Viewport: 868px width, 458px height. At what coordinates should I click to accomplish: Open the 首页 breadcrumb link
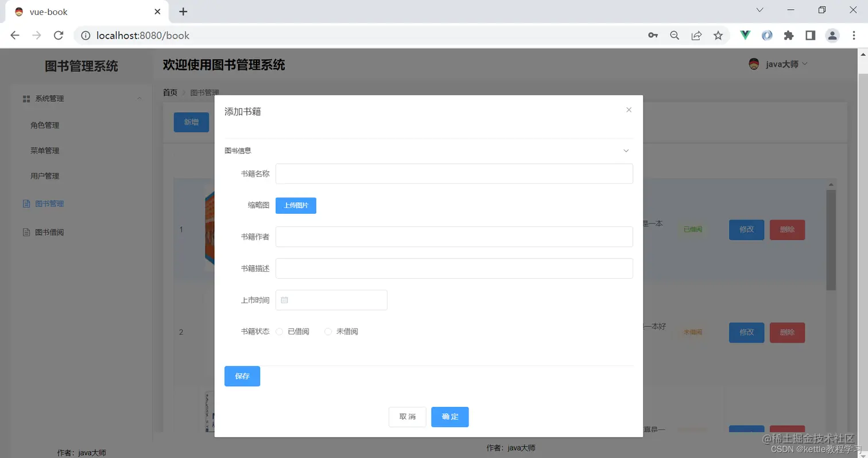pos(169,92)
